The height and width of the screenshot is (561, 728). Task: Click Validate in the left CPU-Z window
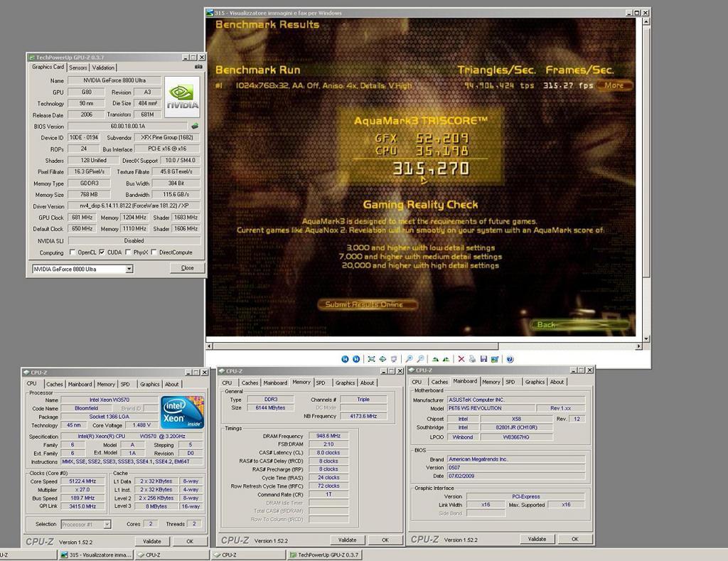click(152, 542)
